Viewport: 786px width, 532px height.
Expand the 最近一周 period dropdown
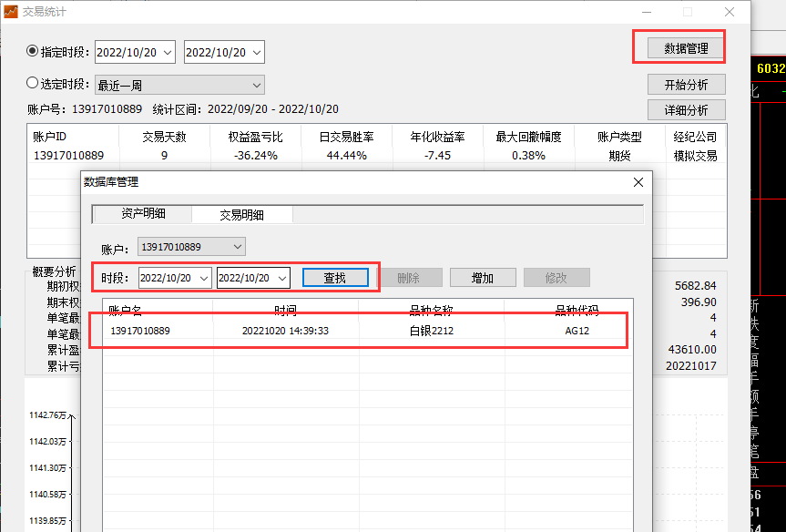(255, 85)
